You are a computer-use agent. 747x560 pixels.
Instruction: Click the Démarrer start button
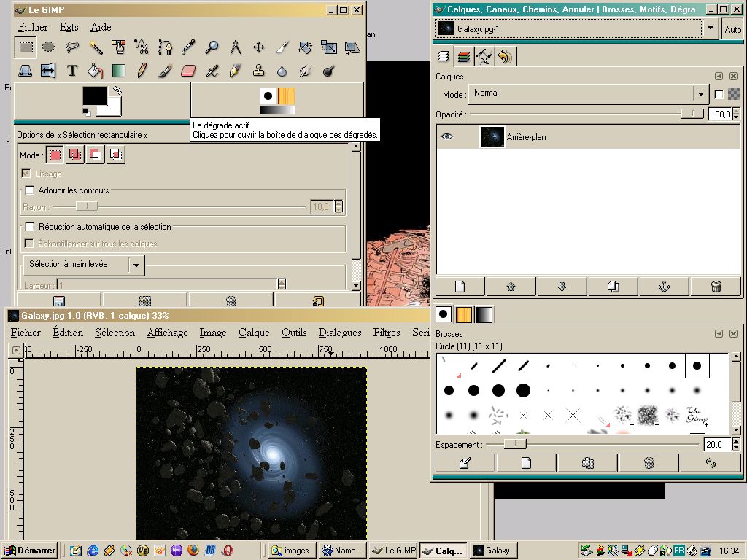(x=30, y=551)
